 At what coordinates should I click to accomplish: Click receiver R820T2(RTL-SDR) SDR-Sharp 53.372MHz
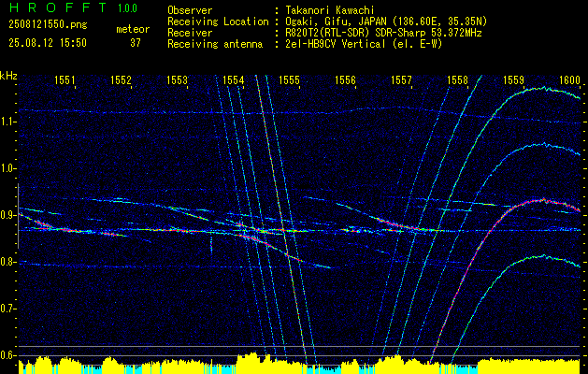click(x=383, y=33)
